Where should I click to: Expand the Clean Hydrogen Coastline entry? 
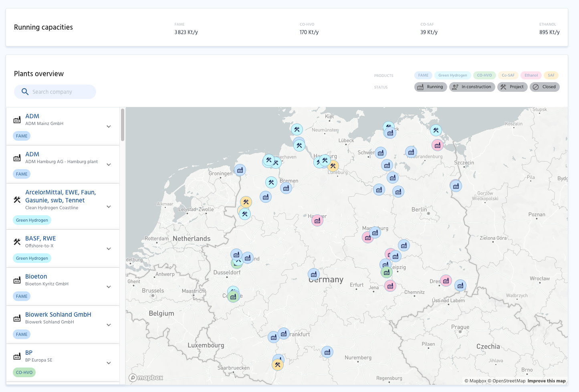[109, 207]
